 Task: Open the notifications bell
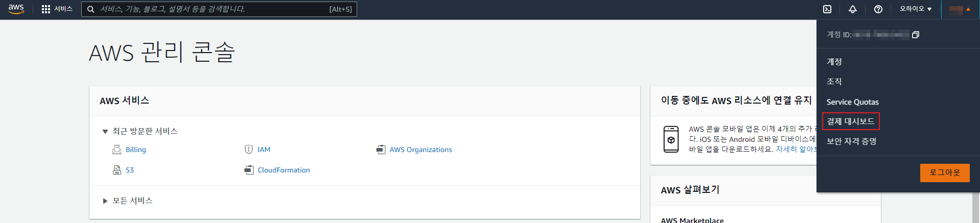[853, 9]
